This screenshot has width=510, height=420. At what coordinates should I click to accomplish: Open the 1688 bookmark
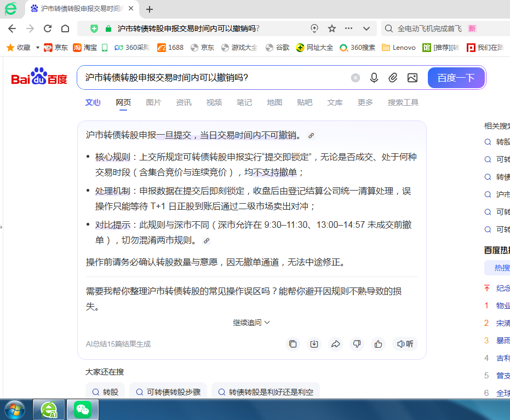point(170,48)
